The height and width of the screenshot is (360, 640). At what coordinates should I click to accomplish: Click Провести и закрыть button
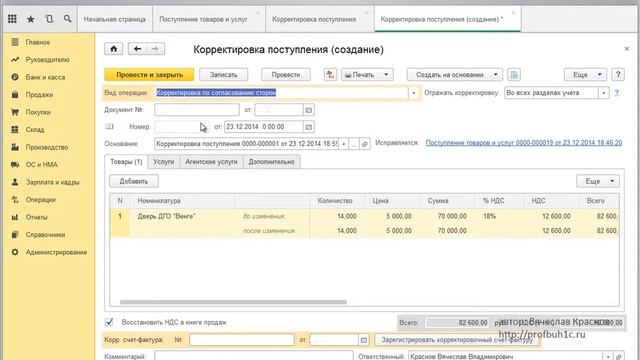point(149,75)
